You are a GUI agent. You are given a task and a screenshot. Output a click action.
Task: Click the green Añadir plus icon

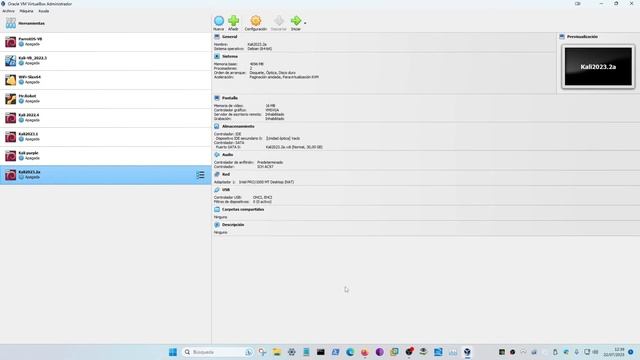233,20
